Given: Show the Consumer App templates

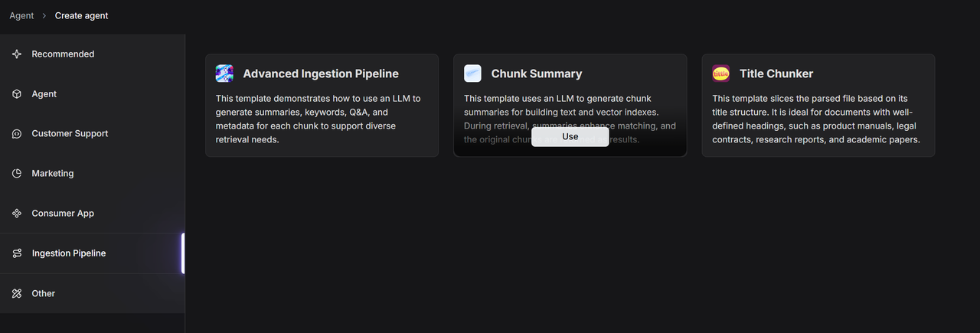Looking at the screenshot, I should pos(63,214).
